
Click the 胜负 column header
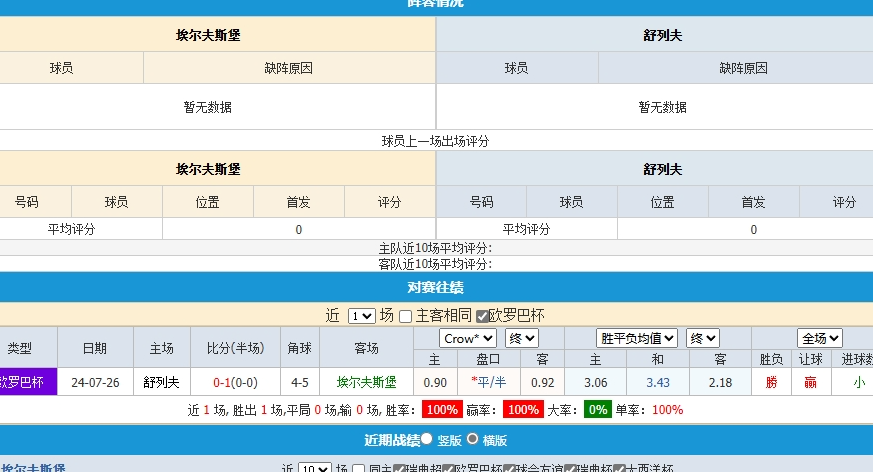[771, 360]
